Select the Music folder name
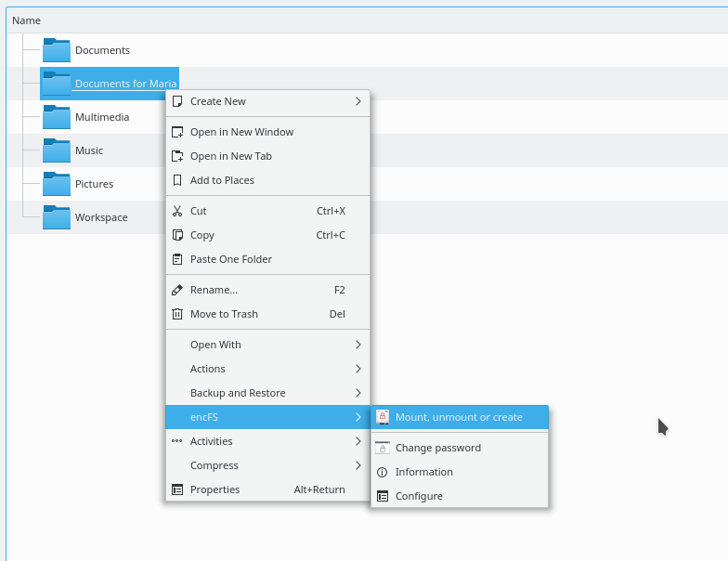This screenshot has height=561, width=728. pyautogui.click(x=89, y=150)
